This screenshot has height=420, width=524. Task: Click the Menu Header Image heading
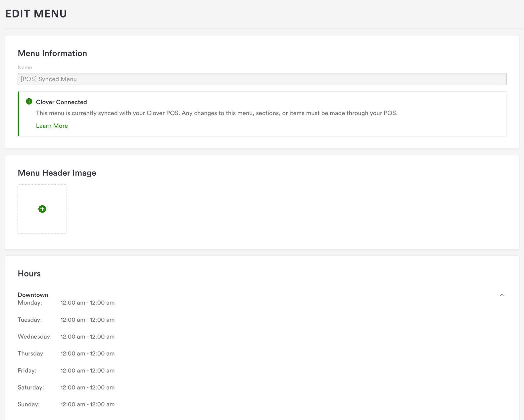pyautogui.click(x=57, y=173)
